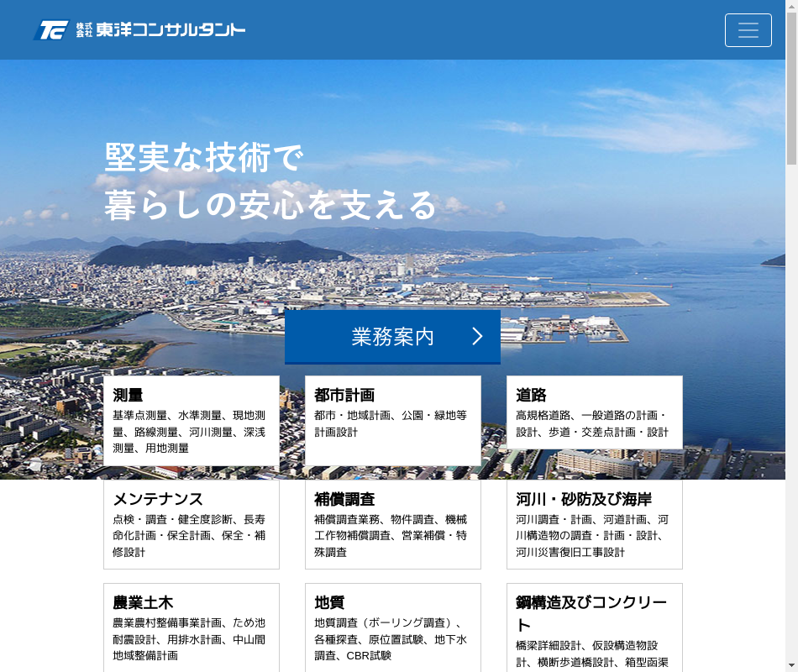Open the 農業土木 service card
Image resolution: width=798 pixels, height=672 pixels.
tap(191, 627)
